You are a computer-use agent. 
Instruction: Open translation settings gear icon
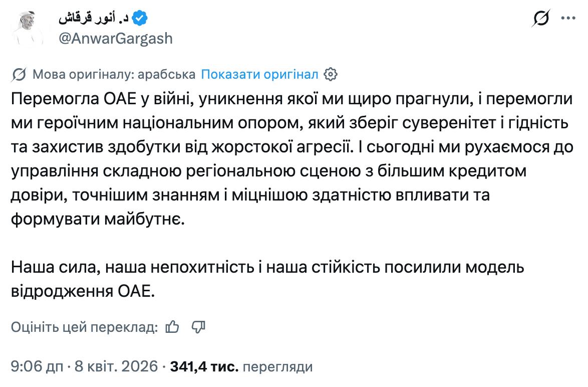tap(330, 75)
